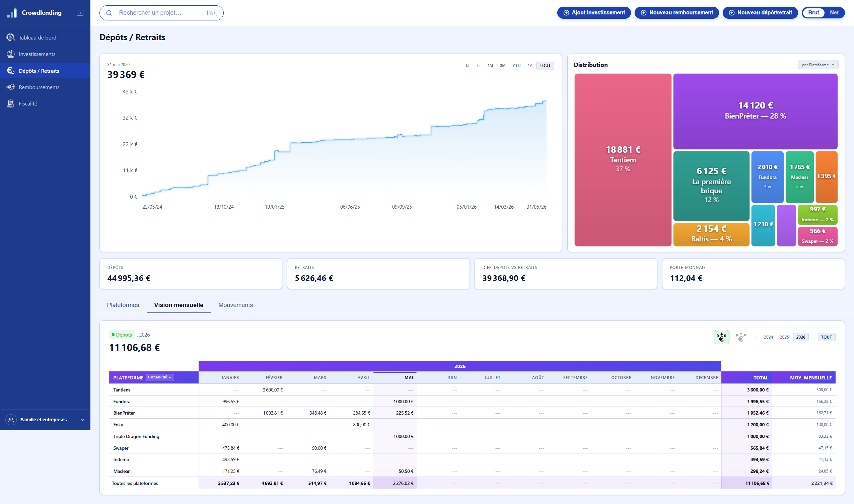Viewport: 854px width, 504px height.
Task: Click the Nouveau dépôt/retrait button
Action: pos(760,13)
